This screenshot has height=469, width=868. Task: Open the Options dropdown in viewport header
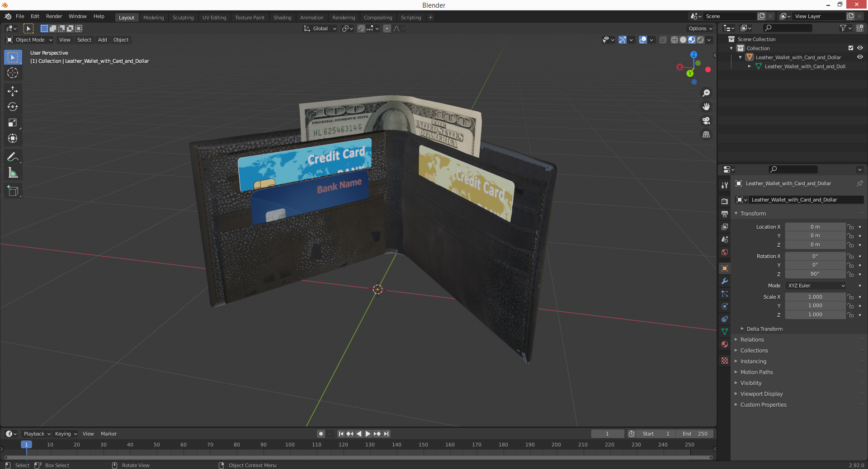coord(700,28)
